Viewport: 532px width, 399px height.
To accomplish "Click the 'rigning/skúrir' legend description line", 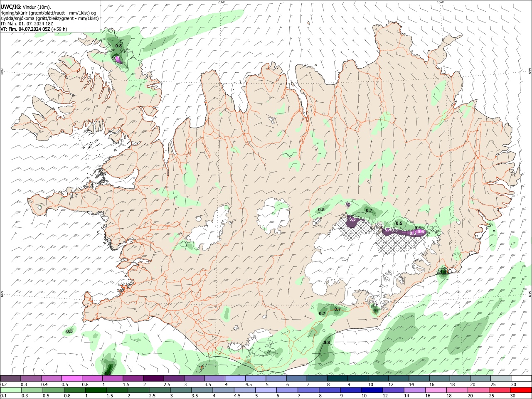I will coord(48,13).
